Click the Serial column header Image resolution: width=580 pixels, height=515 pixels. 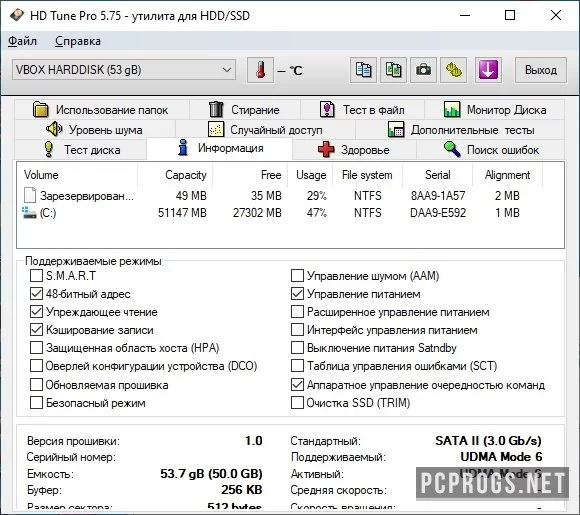click(x=438, y=175)
